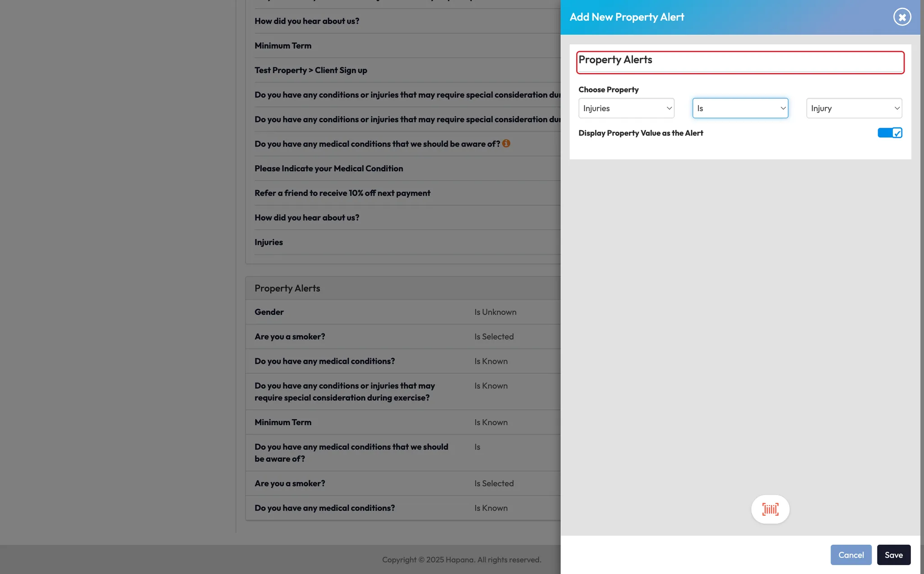Click the first Are you a smoker alert
This screenshot has height=574, width=924.
click(290, 337)
